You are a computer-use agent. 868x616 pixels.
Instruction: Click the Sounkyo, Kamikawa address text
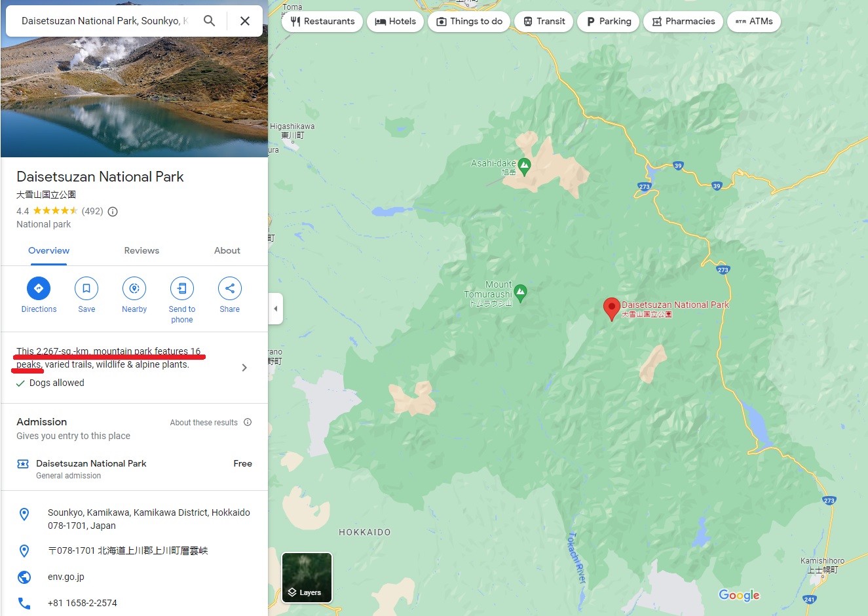(x=149, y=519)
